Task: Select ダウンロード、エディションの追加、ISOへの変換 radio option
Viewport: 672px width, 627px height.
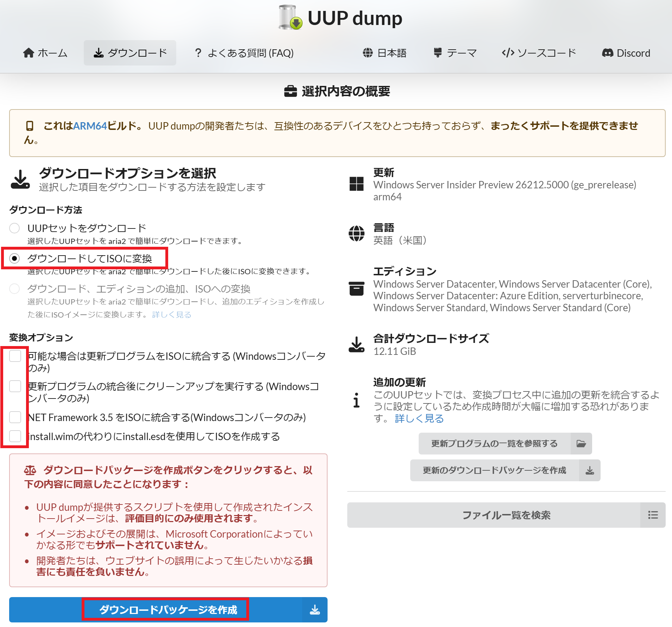Action: (14, 289)
